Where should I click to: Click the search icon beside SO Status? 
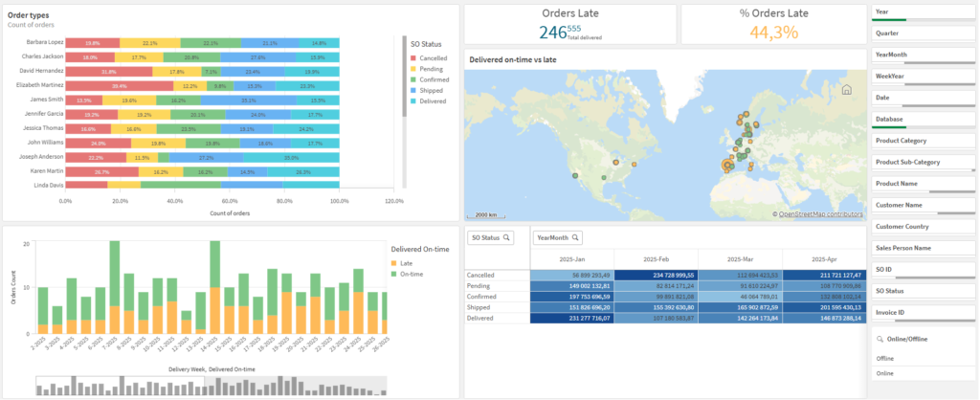507,237
